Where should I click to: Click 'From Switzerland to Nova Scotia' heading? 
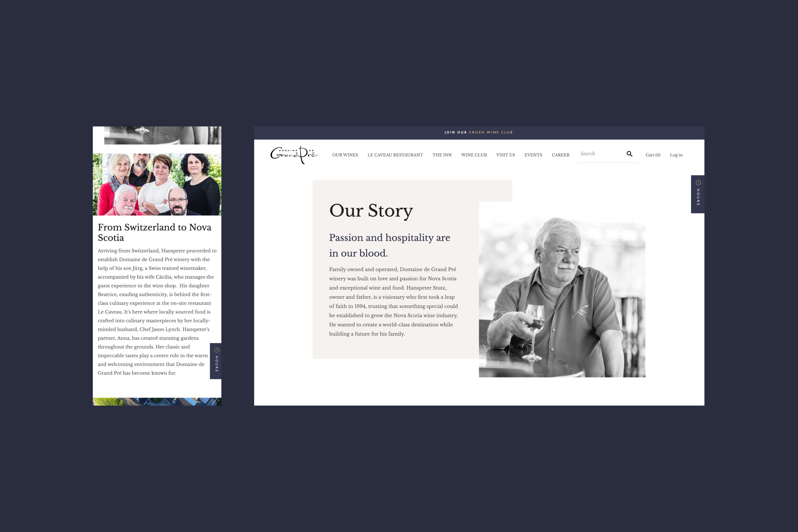155,232
